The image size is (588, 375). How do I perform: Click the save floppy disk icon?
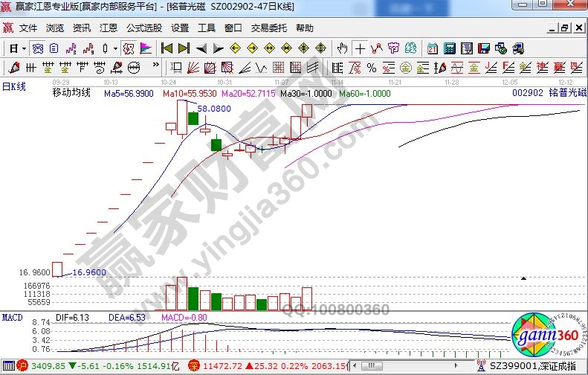click(485, 48)
